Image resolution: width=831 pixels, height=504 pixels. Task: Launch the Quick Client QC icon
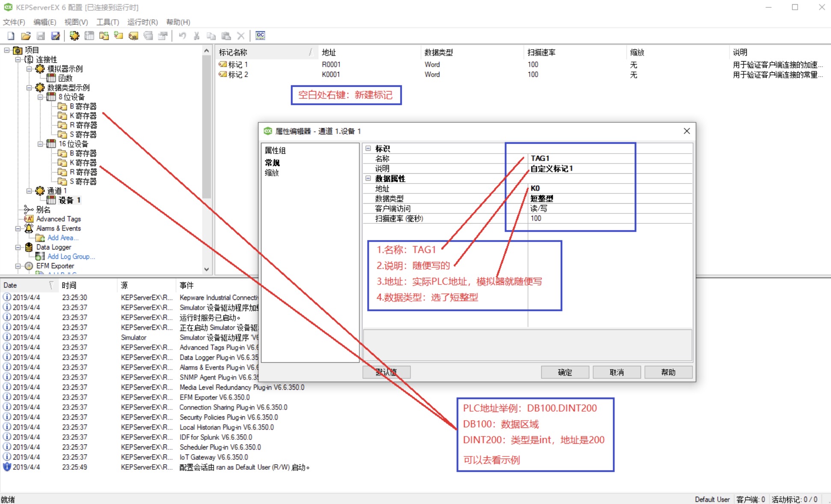coord(260,36)
